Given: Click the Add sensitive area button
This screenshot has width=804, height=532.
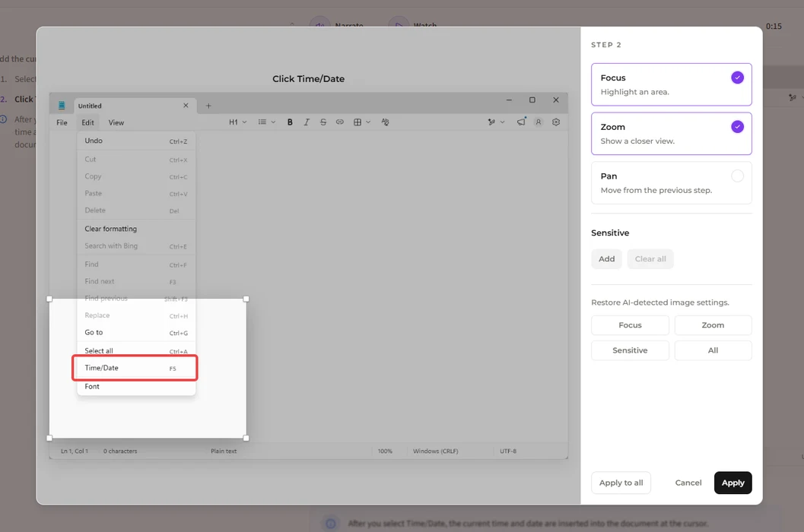Looking at the screenshot, I should [606, 259].
